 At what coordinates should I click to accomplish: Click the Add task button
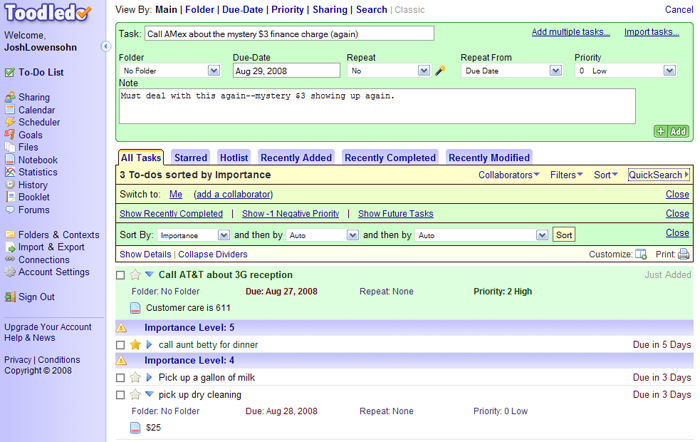point(671,131)
